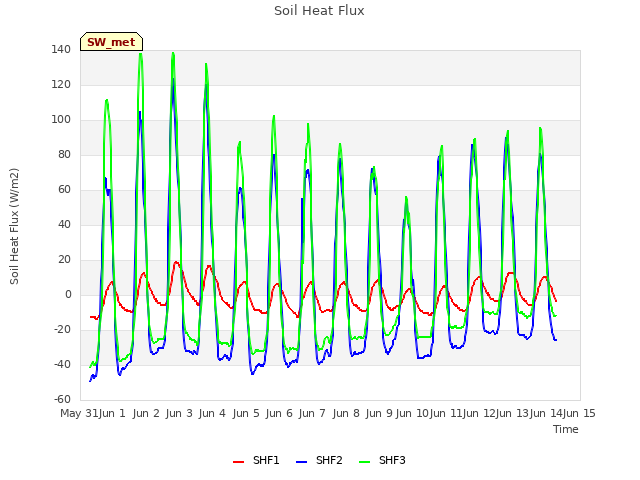The image size is (640, 480).
Task: Click the -60 y-axis tick label
Action: [x=62, y=399]
